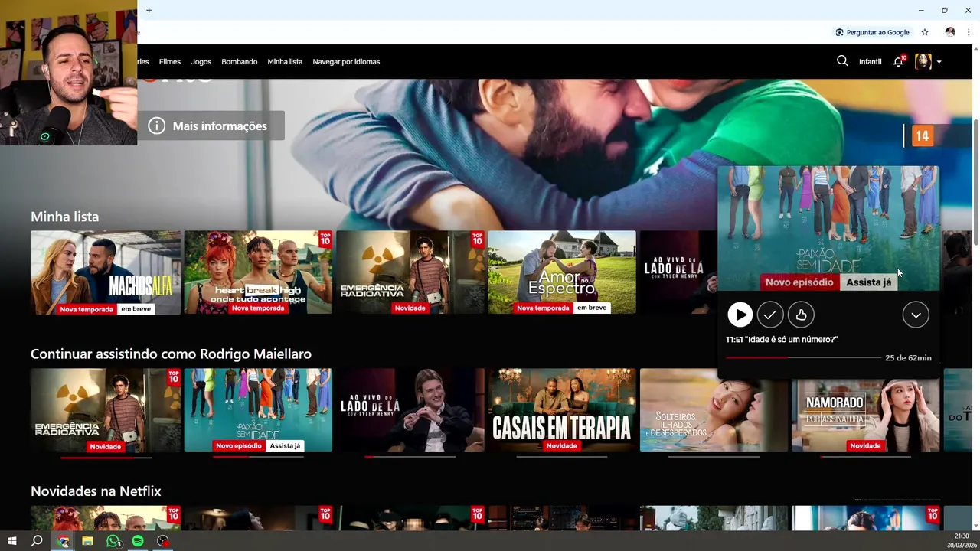This screenshot has height=551, width=980.
Task: Switch to Chrome in the taskbar
Action: tap(64, 541)
